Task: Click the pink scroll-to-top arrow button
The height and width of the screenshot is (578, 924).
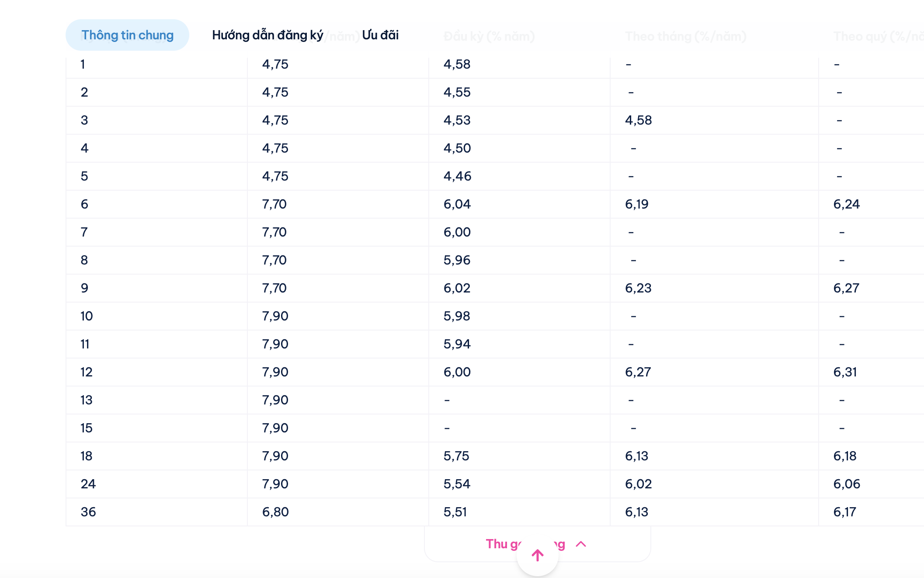Action: pyautogui.click(x=537, y=555)
